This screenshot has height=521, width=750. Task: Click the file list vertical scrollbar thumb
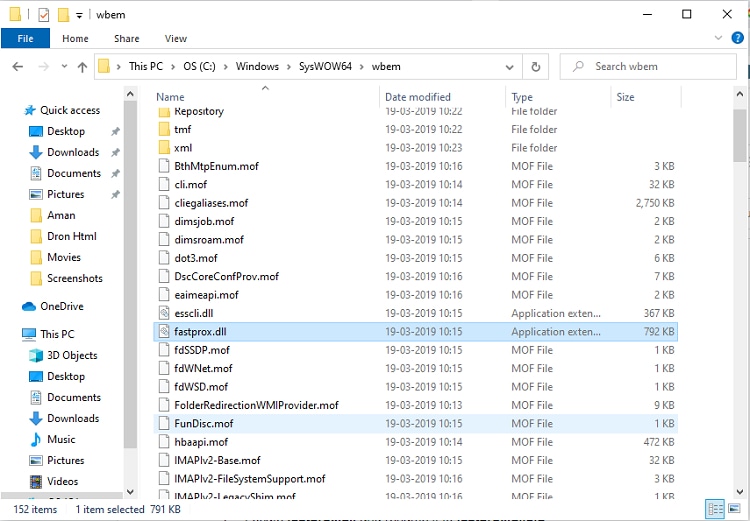coord(739,136)
